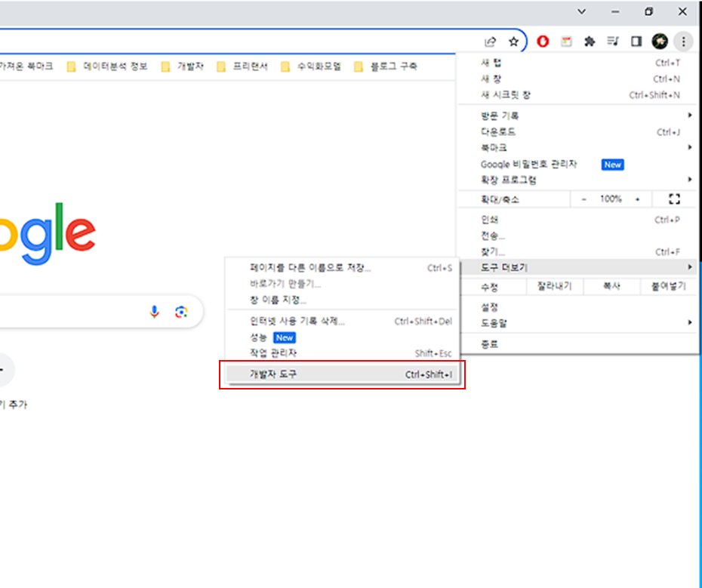The image size is (702, 588).
Task: Open Google 비밀번호 관리자 menu item
Action: pos(578,164)
